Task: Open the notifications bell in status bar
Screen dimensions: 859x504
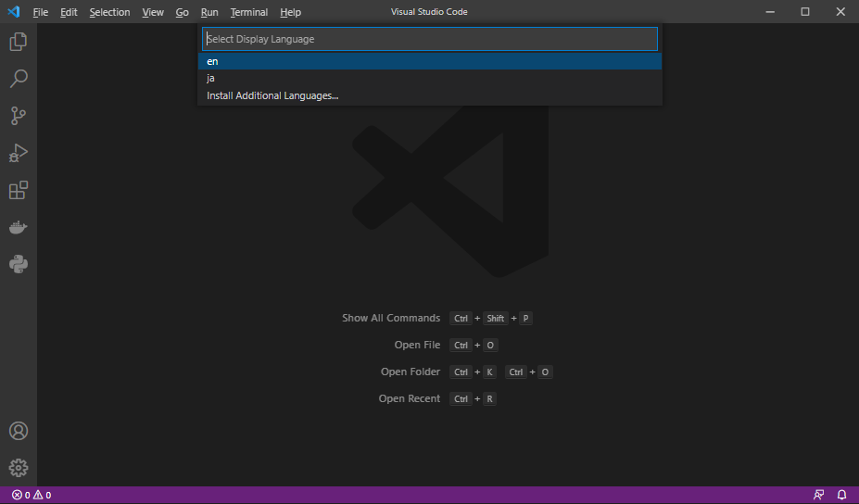Action: 842,496
